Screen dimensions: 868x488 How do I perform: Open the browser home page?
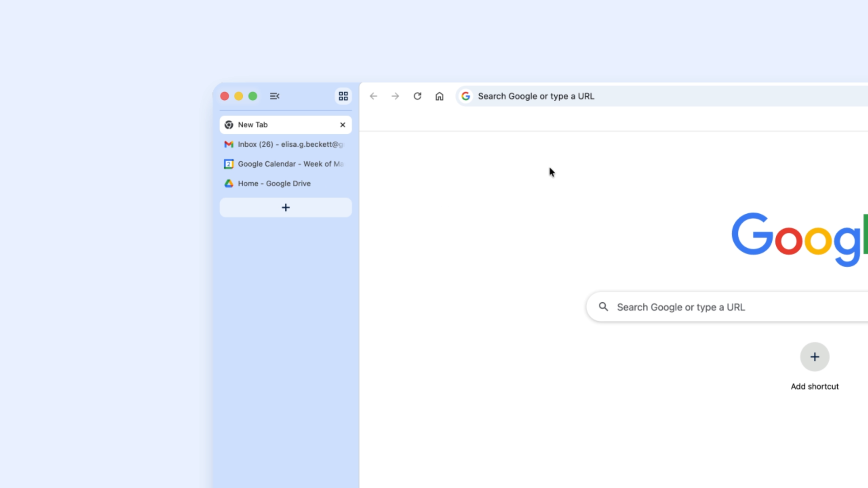[439, 96]
